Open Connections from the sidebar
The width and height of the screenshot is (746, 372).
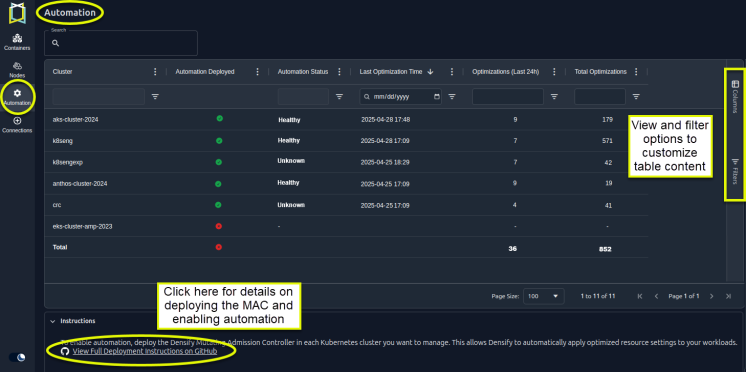pos(17,125)
